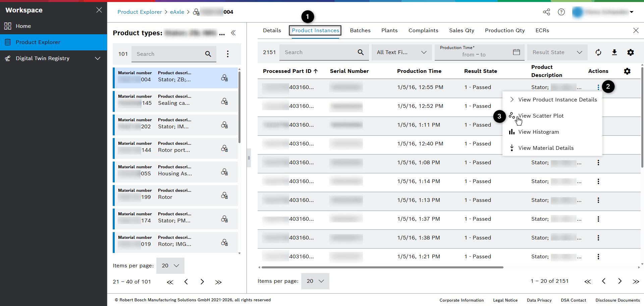Open the Production Time calendar picker

click(x=517, y=52)
